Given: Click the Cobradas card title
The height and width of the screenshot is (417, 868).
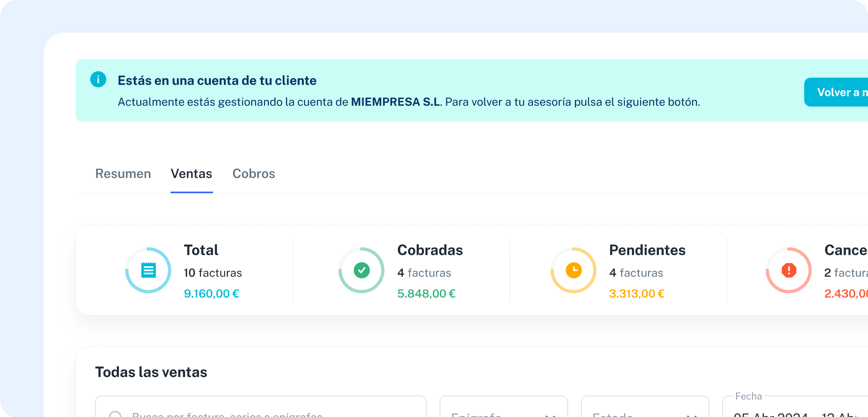Looking at the screenshot, I should (430, 250).
